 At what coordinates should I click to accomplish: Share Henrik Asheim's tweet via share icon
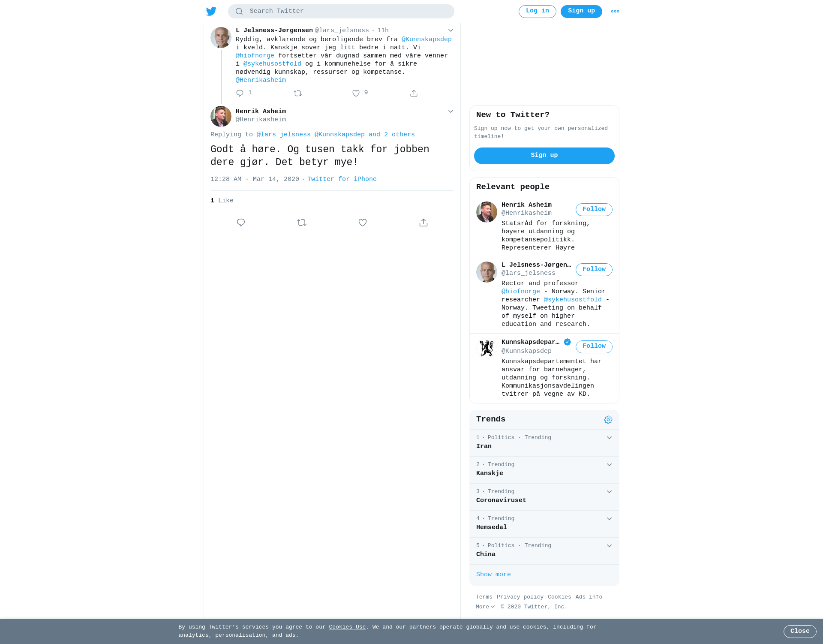[424, 223]
